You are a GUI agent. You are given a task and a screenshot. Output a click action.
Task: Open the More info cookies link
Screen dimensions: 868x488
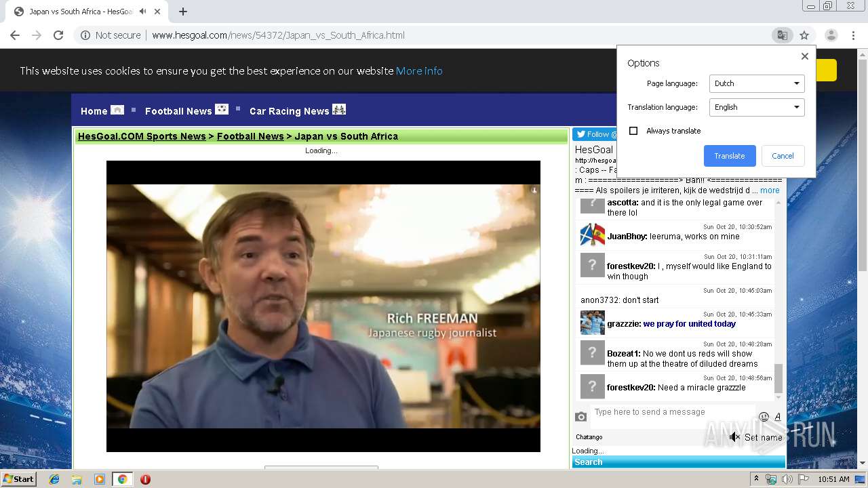coord(419,70)
